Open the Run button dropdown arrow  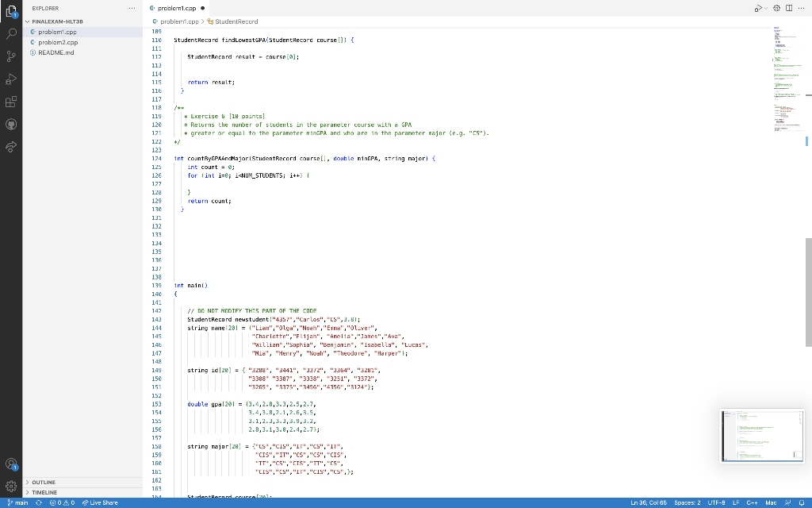[x=766, y=6]
